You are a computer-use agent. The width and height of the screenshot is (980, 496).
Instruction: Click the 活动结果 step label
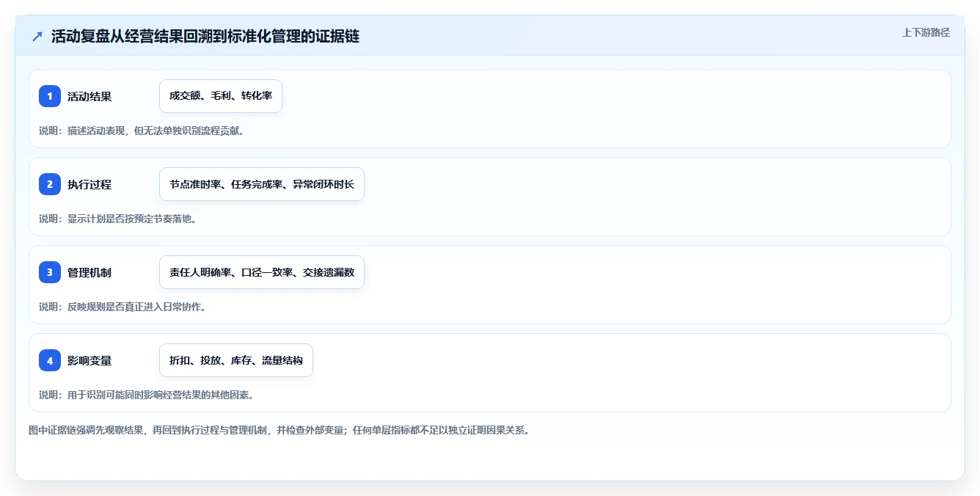tap(89, 96)
